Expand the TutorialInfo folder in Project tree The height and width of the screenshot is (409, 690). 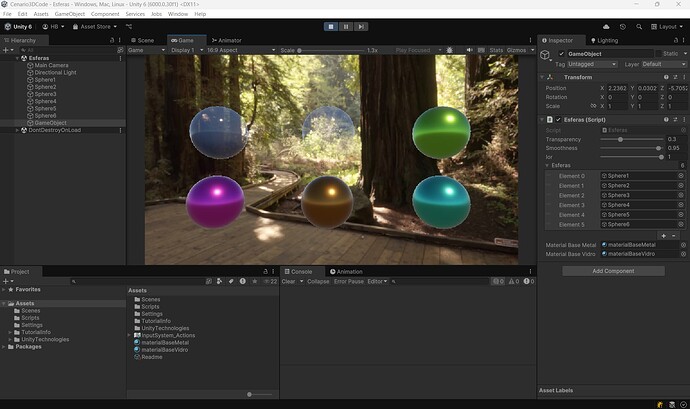pyautogui.click(x=10, y=332)
